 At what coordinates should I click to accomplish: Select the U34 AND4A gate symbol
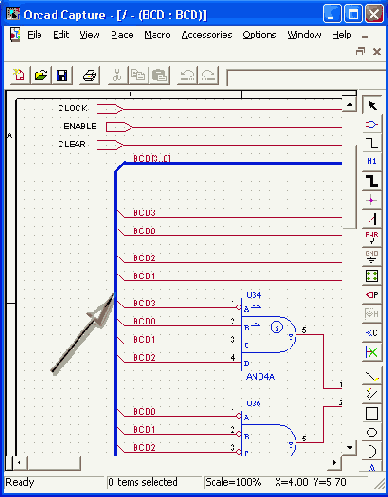(269, 334)
